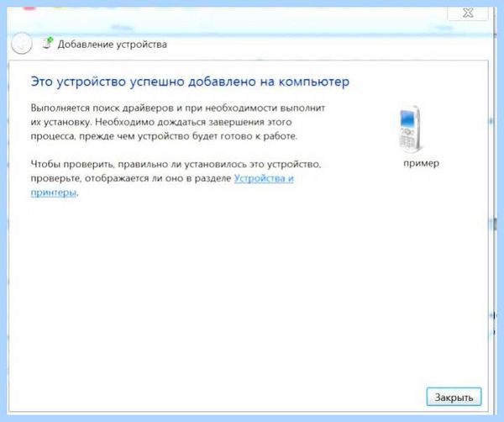Select the пример phone device icon

coord(410,129)
